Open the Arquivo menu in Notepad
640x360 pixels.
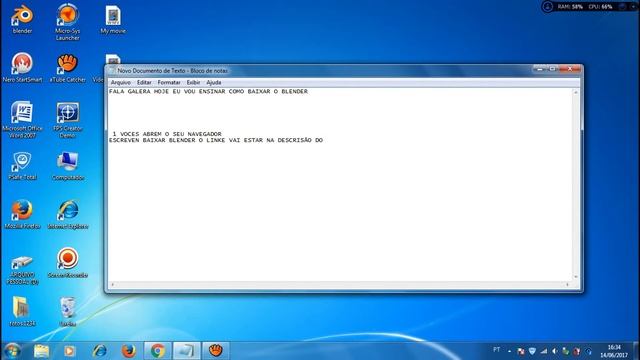(121, 82)
